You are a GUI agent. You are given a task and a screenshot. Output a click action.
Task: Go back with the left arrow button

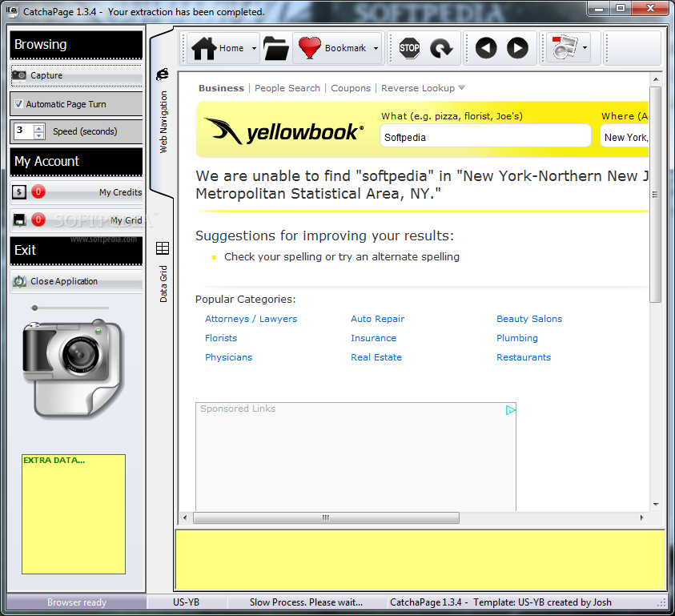coord(486,48)
